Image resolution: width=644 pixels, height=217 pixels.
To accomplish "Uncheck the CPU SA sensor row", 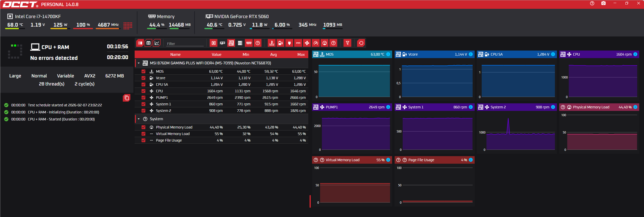I will pos(143,84).
